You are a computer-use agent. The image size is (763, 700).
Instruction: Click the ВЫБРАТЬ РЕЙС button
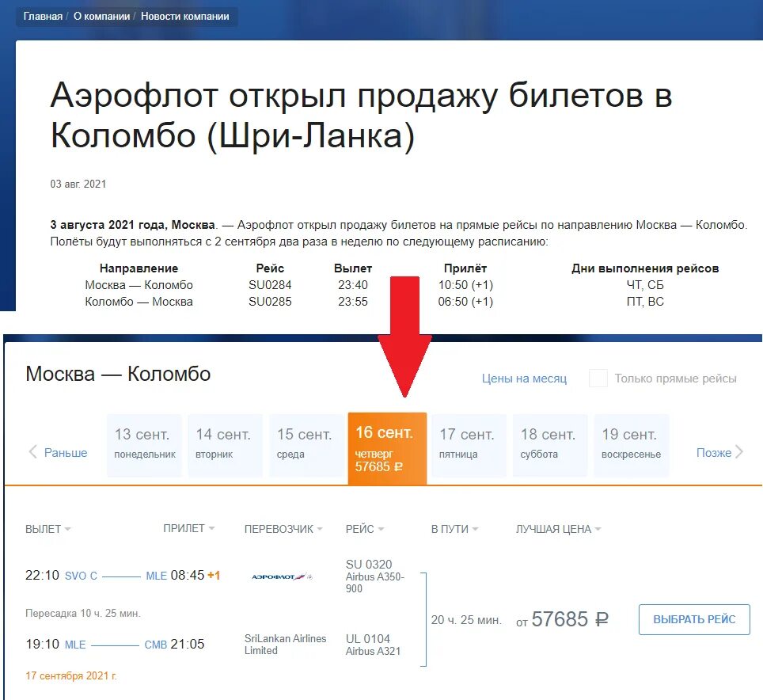[694, 619]
